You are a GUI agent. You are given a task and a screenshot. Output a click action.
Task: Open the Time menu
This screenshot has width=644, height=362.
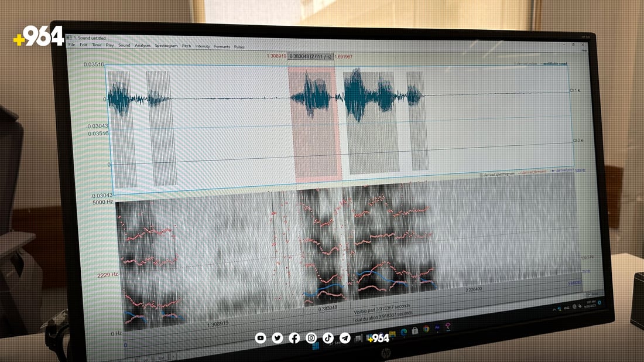pos(97,45)
